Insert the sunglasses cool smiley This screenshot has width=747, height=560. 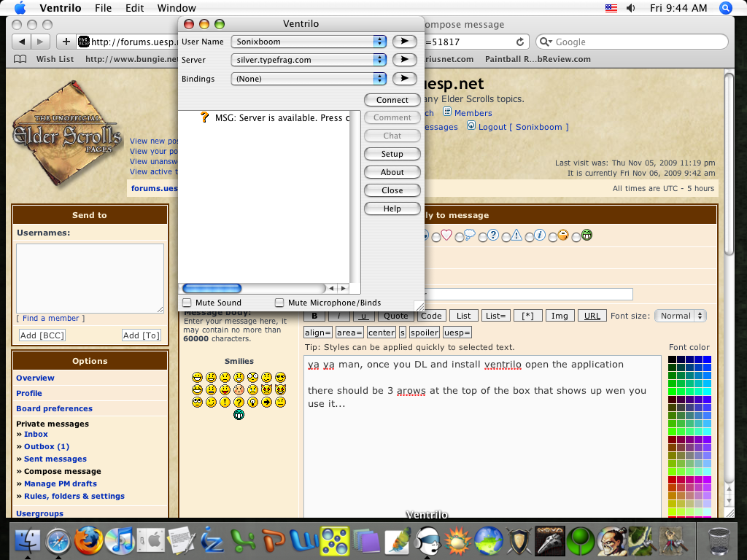tap(281, 377)
